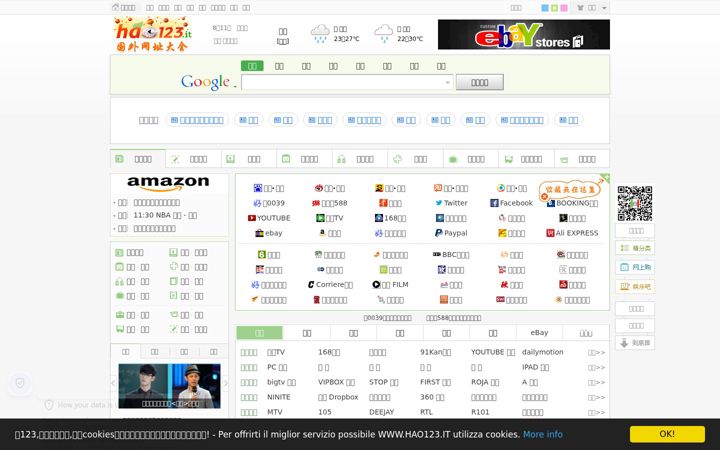The height and width of the screenshot is (450, 720).
Task: Open the RTL link
Action: coord(426,412)
